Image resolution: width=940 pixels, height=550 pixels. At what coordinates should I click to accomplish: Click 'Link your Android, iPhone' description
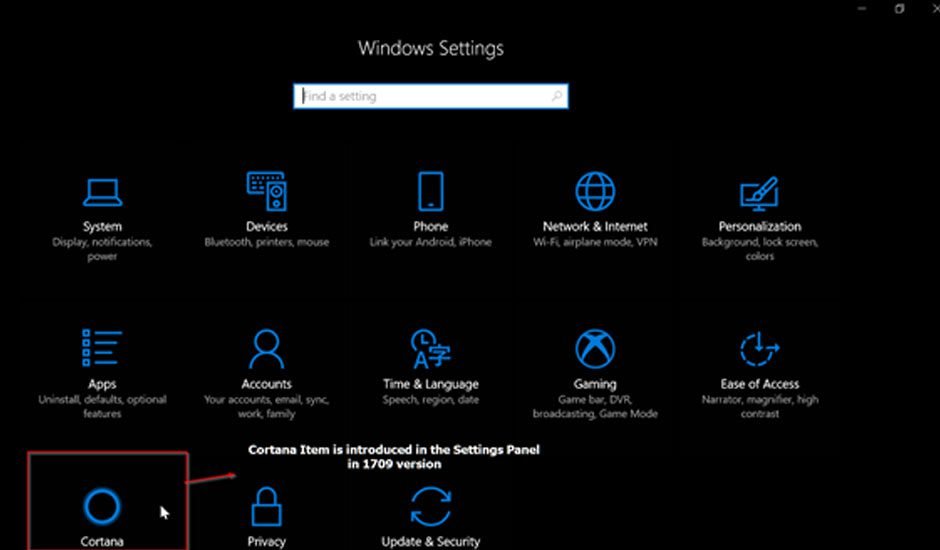coord(430,242)
